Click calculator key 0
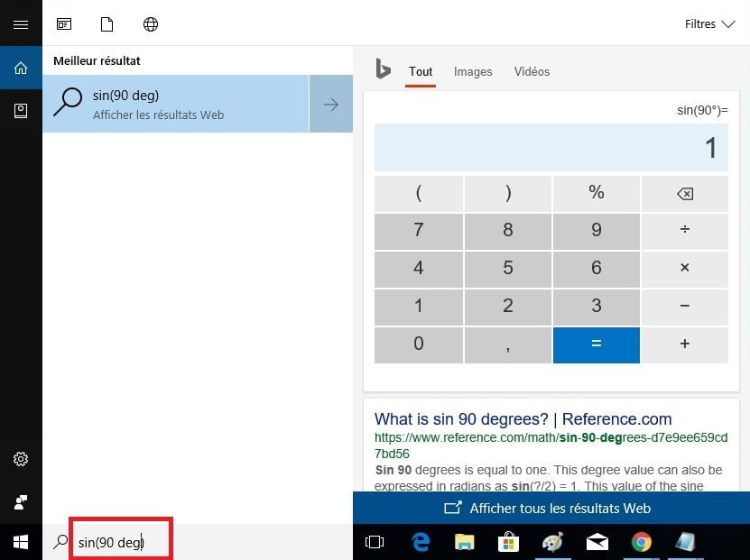The height and width of the screenshot is (560, 750). point(419,345)
